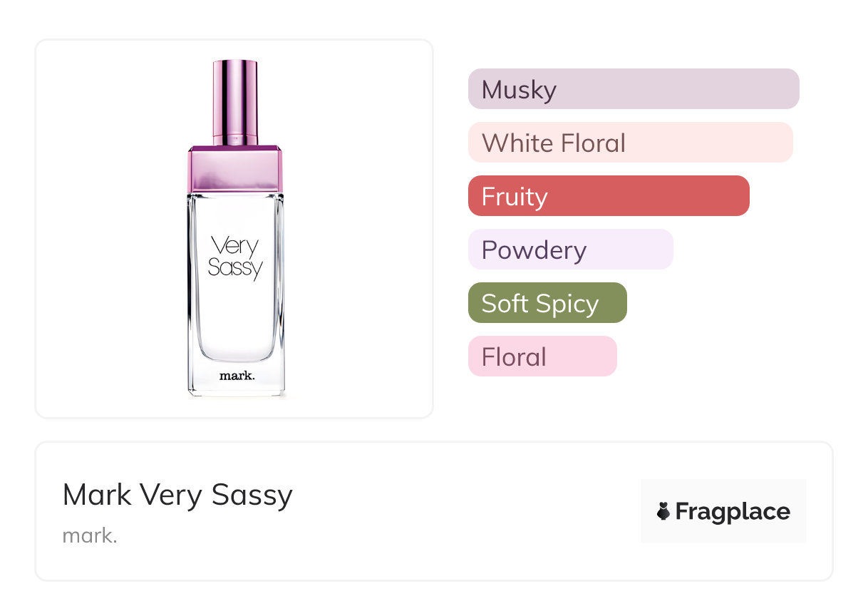The image size is (868, 616).
Task: Select the White Floral accord bar
Action: 630,143
